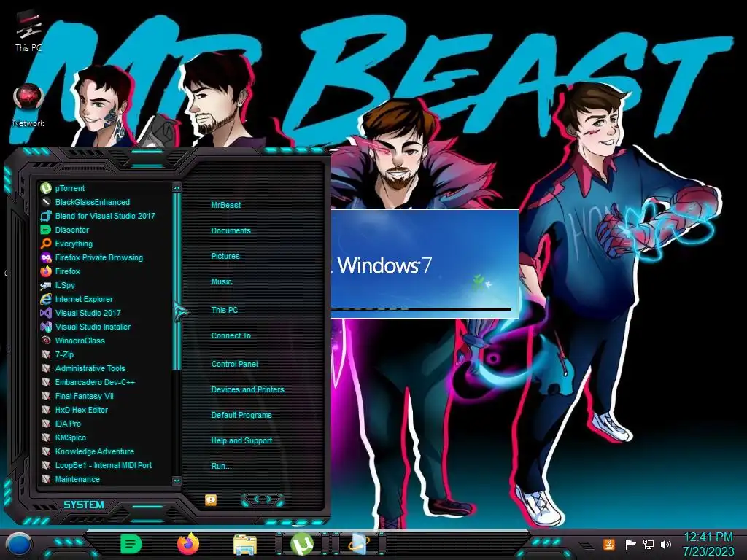Image resolution: width=747 pixels, height=560 pixels.
Task: Open This PC in Start menu right pane
Action: (225, 310)
